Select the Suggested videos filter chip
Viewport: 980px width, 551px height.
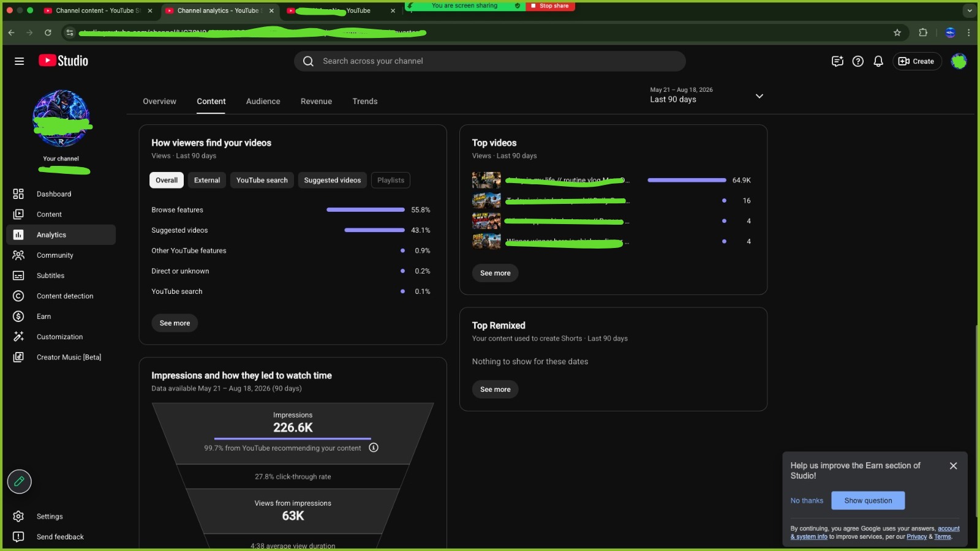(x=333, y=180)
